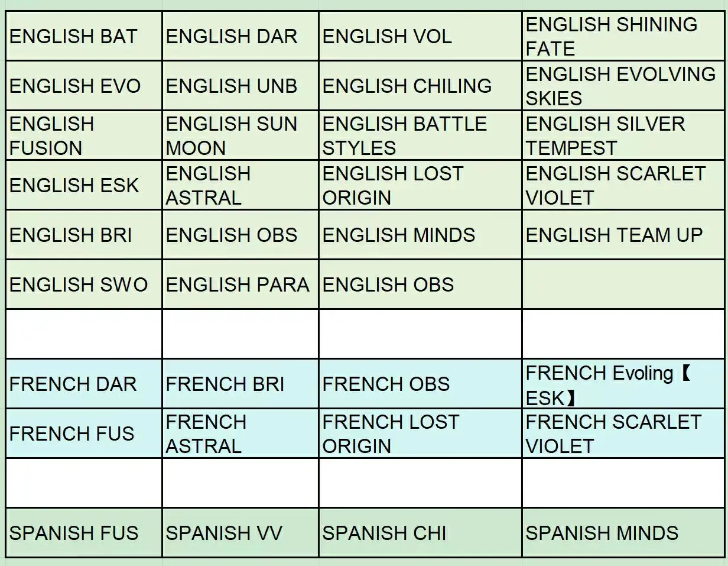
Task: Select the ENGLISH TEAM UP cell
Action: pyautogui.click(x=623, y=235)
